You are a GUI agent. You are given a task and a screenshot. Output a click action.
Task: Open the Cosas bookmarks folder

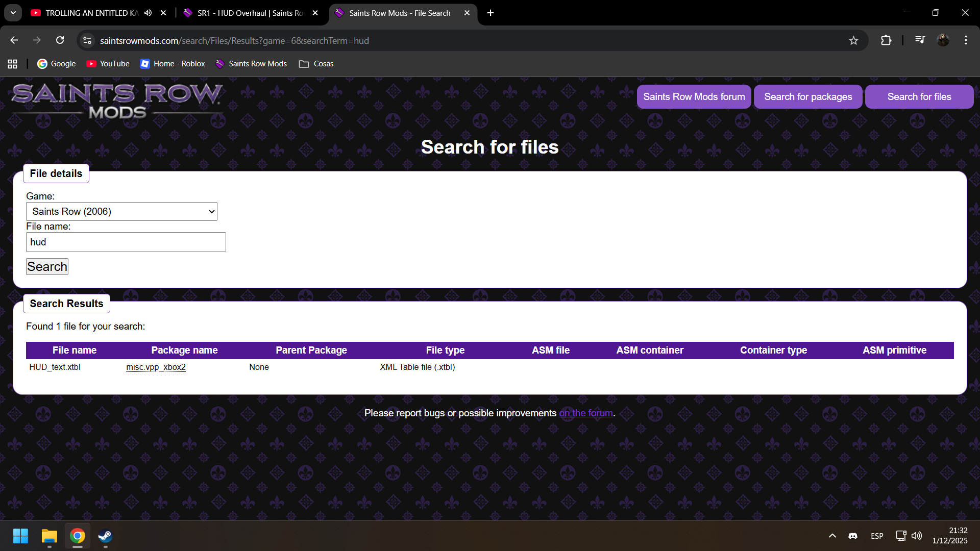click(x=316, y=64)
